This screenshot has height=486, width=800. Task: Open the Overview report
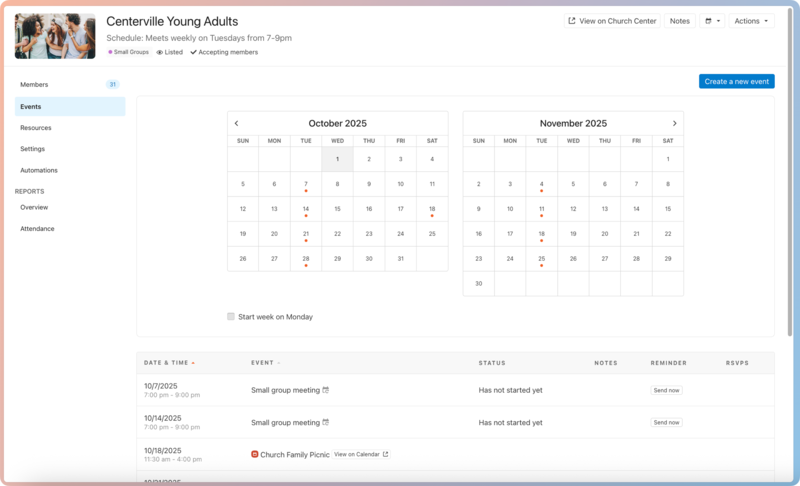pyautogui.click(x=70, y=208)
